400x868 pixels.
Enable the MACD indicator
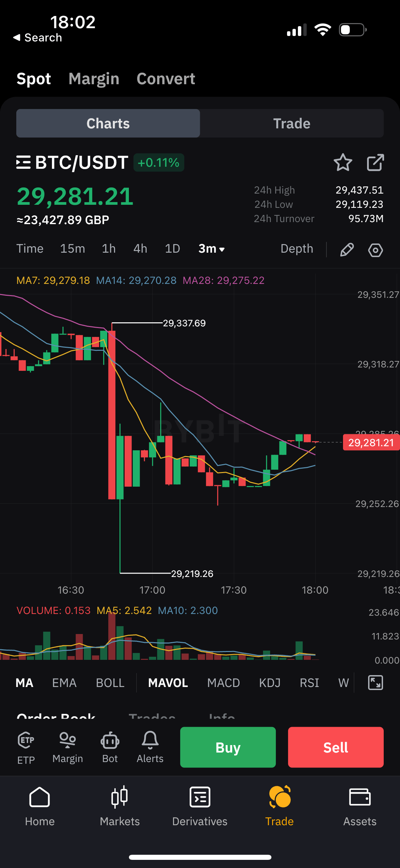click(x=223, y=683)
